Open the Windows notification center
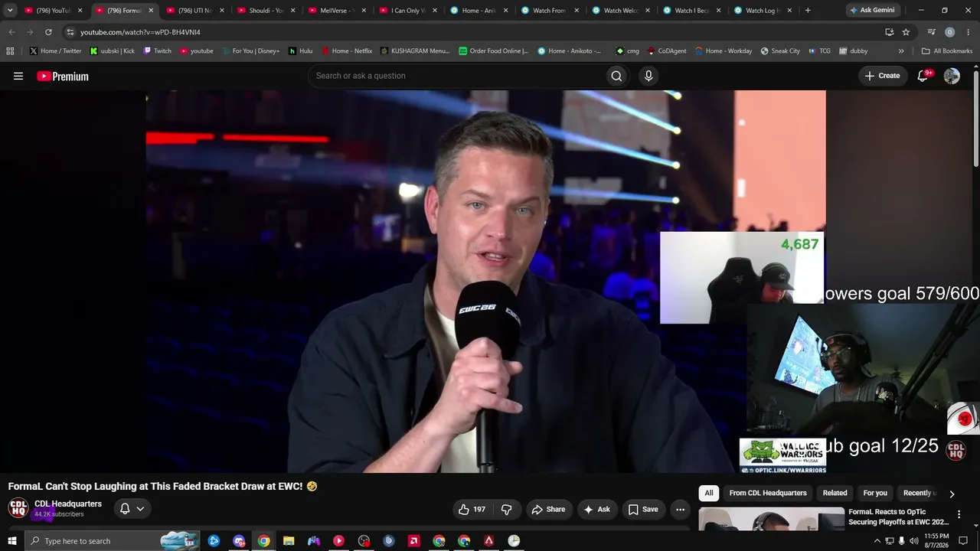The height and width of the screenshot is (551, 980). [963, 541]
